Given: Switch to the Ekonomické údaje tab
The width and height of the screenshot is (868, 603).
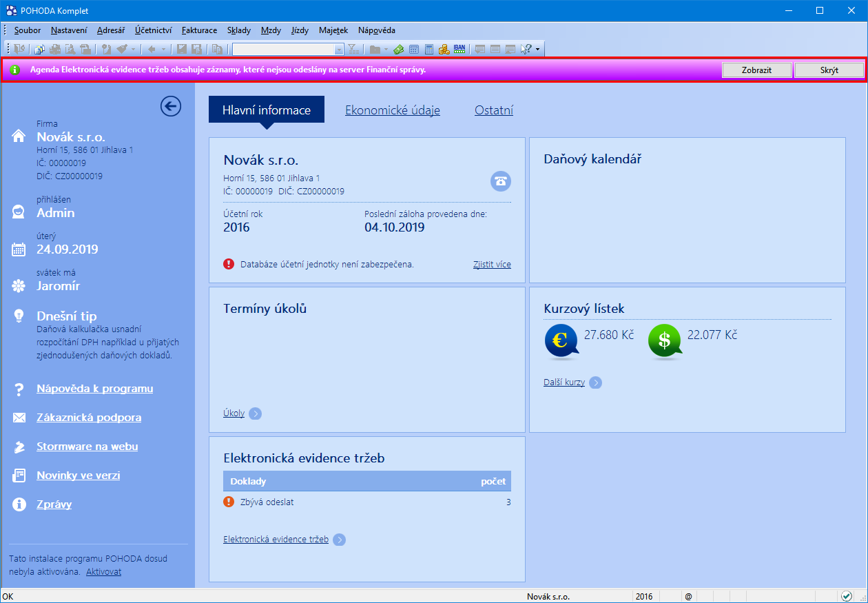Looking at the screenshot, I should (393, 110).
